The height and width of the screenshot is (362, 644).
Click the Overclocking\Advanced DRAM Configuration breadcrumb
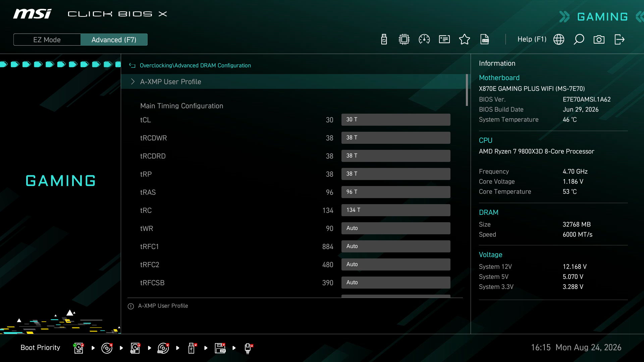(195, 66)
